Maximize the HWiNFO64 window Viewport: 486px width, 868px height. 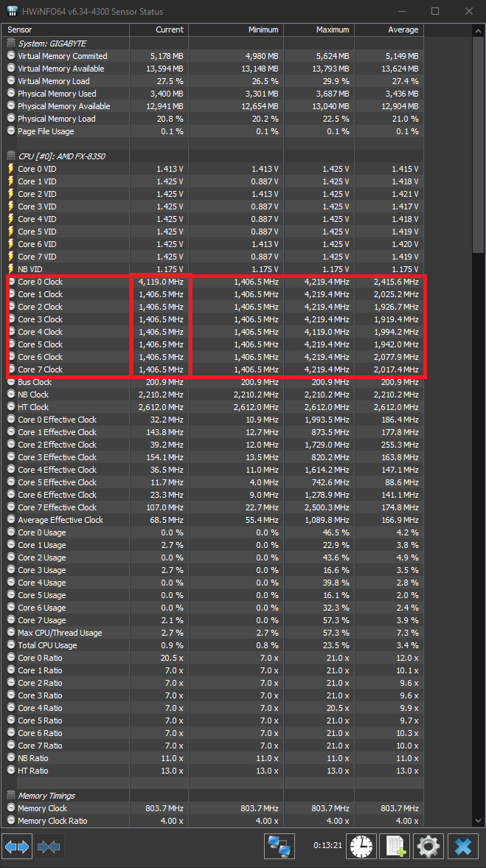(435, 11)
